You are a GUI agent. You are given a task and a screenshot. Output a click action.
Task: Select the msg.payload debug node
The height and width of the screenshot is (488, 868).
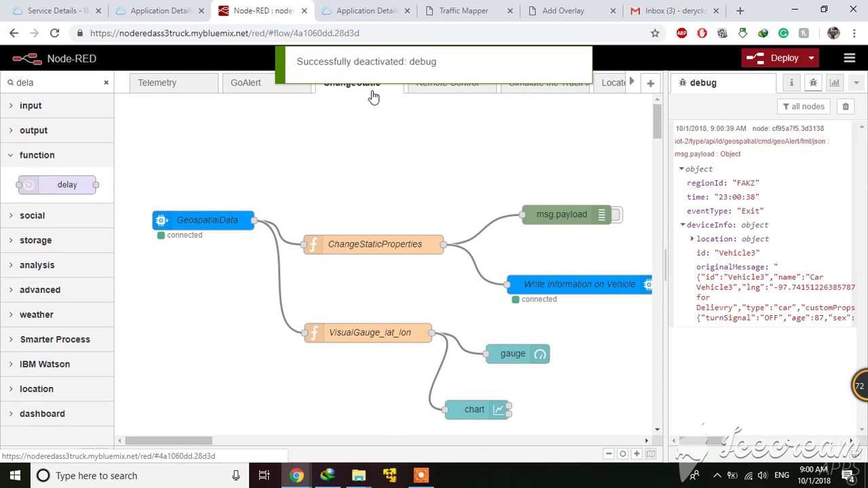pyautogui.click(x=567, y=215)
